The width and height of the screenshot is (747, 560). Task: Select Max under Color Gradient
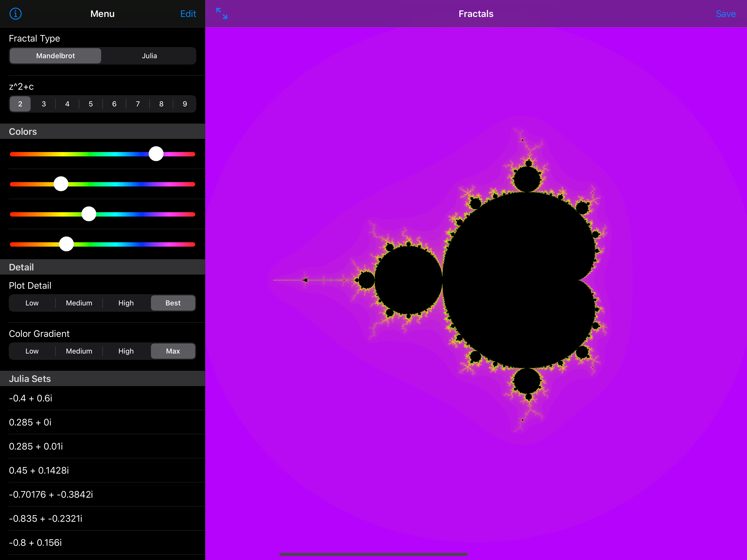click(x=173, y=351)
